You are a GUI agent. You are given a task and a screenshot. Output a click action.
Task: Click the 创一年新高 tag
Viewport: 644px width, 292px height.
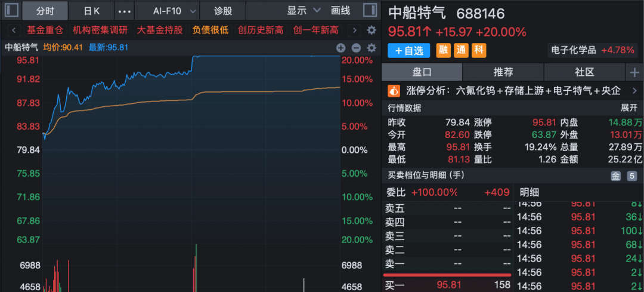(x=316, y=30)
